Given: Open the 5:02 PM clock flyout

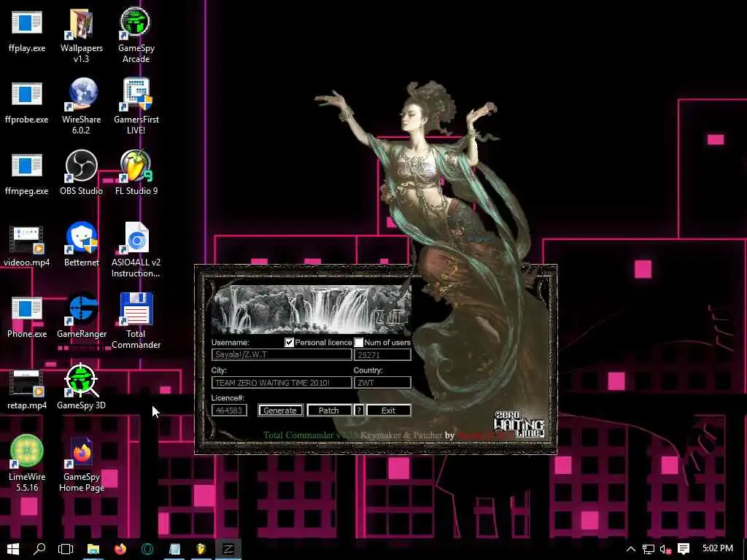Looking at the screenshot, I should (x=718, y=548).
